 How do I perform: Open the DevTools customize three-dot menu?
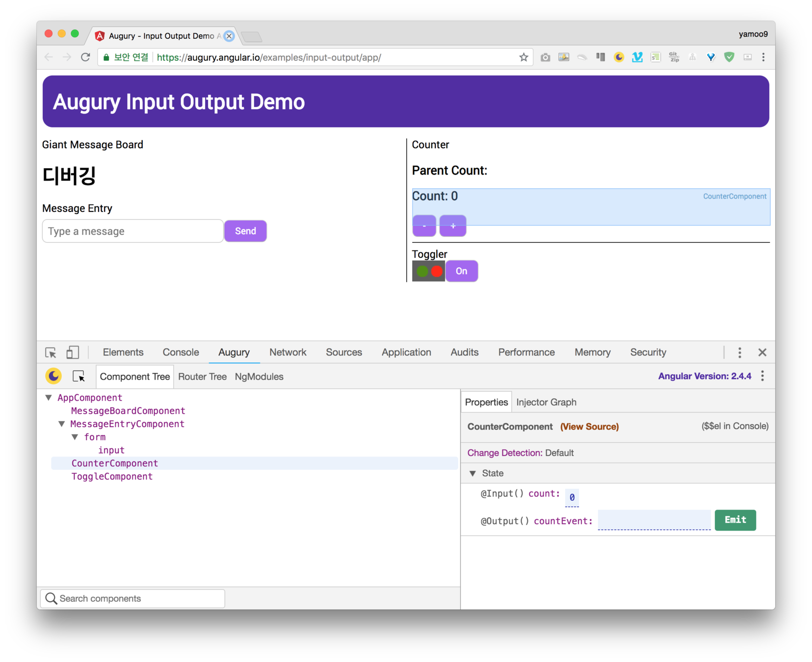[739, 353]
